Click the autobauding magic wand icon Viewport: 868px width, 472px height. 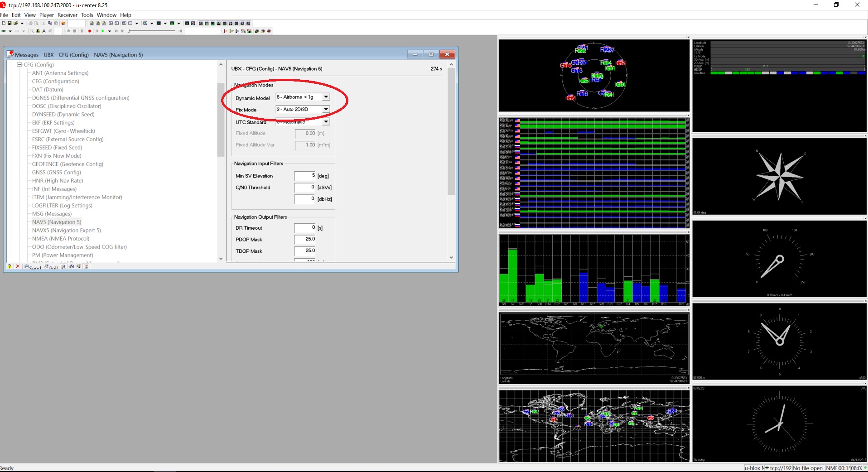pyautogui.click(x=32, y=31)
